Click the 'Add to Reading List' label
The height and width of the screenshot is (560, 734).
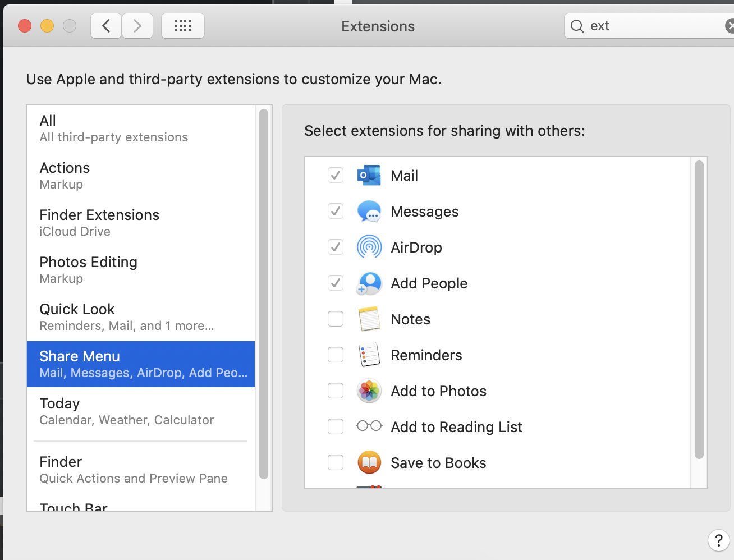point(457,427)
